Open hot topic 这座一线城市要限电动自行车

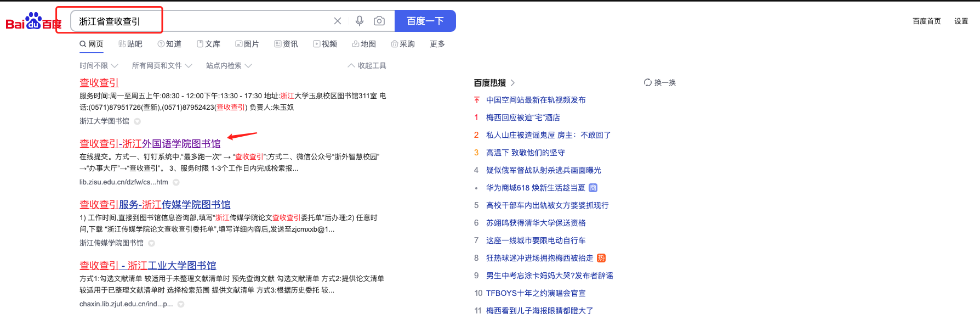click(x=536, y=240)
